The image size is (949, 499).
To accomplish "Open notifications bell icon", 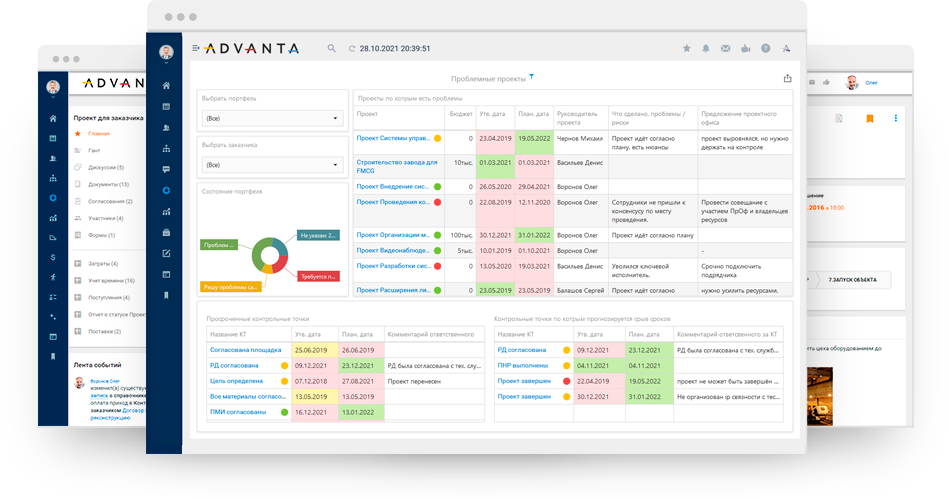I will (706, 48).
